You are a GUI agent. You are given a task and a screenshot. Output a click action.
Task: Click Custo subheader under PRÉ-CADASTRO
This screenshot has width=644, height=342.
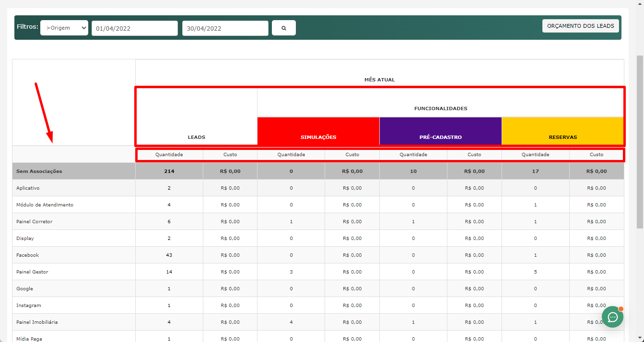(x=474, y=154)
